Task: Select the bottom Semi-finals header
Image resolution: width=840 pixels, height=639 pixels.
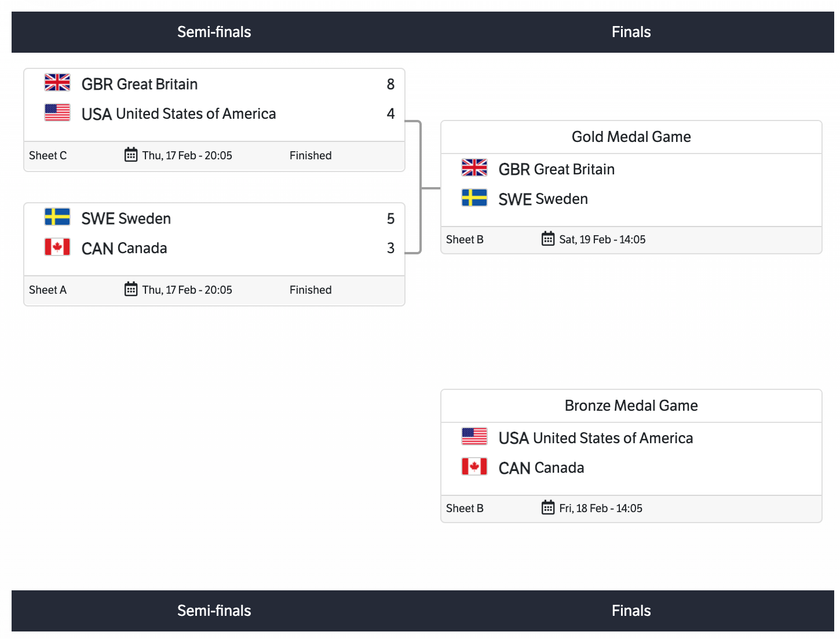Action: point(214,611)
